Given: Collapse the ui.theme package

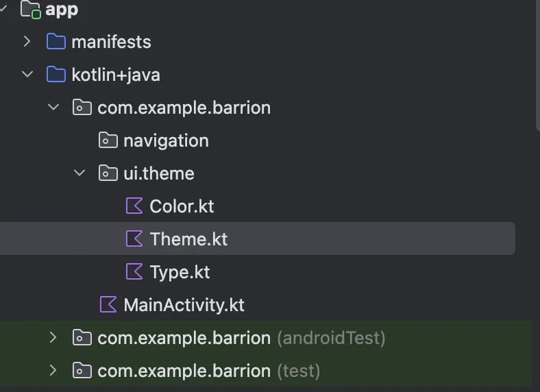Looking at the screenshot, I should (x=79, y=173).
